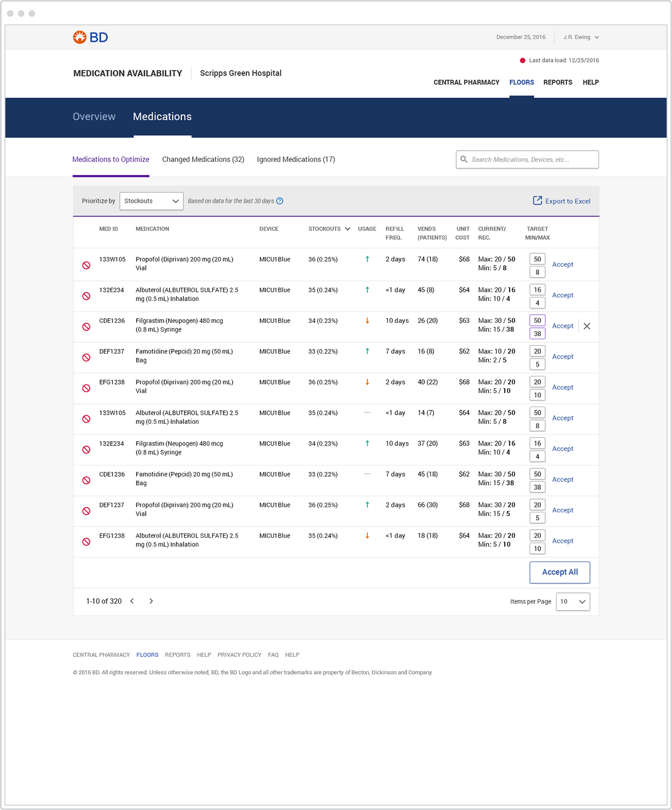Screen dimensions: 672x810
Task: Go to next page arrow
Action: point(151,601)
